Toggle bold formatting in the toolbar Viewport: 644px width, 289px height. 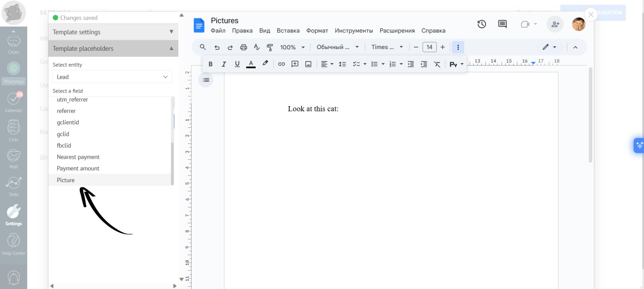[x=210, y=64]
